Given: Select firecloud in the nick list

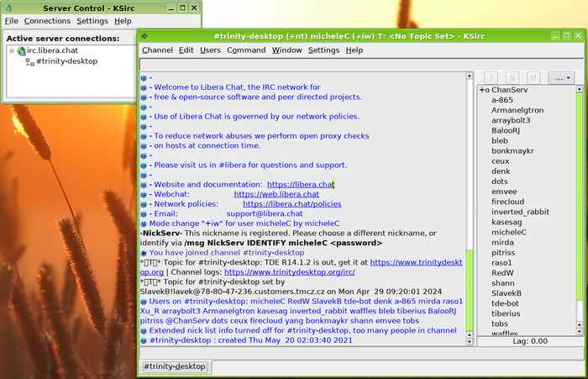Looking at the screenshot, I should tap(507, 202).
